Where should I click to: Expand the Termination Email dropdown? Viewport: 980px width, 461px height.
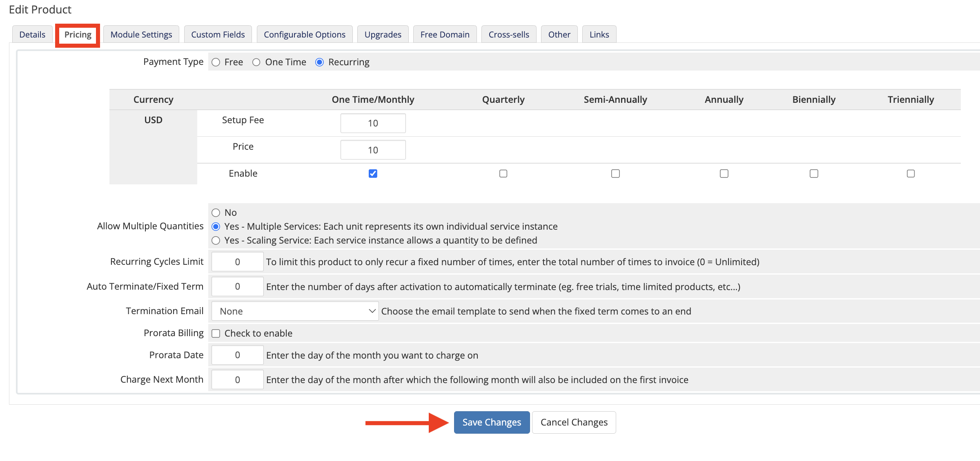[295, 311]
